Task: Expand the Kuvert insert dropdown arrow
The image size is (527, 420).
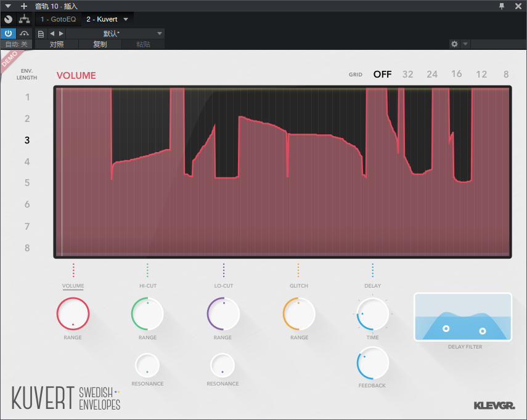Action: (126, 19)
